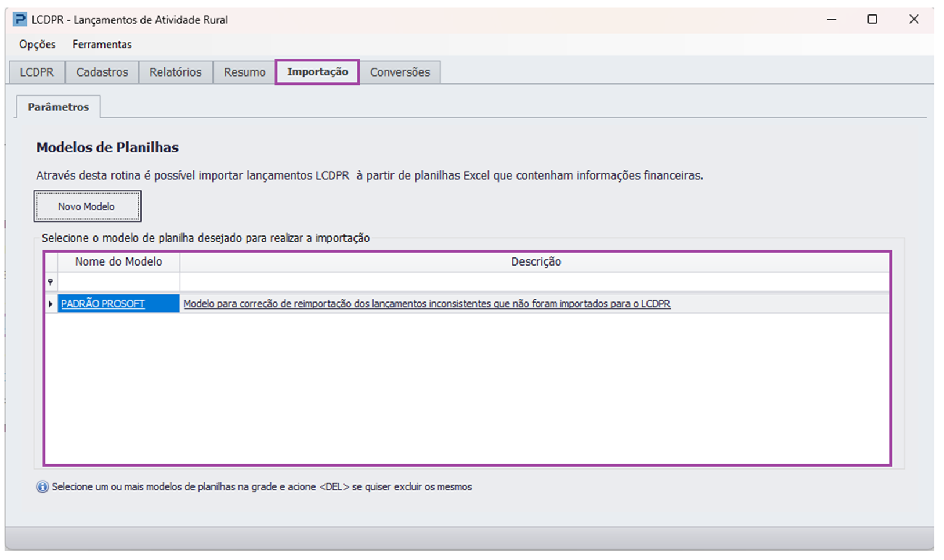The height and width of the screenshot is (560, 944).
Task: Open the PADRÃO PROSOFT model link
Action: (x=103, y=304)
